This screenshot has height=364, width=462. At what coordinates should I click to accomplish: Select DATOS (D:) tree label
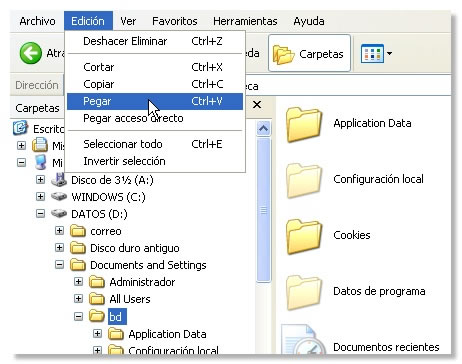point(99,214)
